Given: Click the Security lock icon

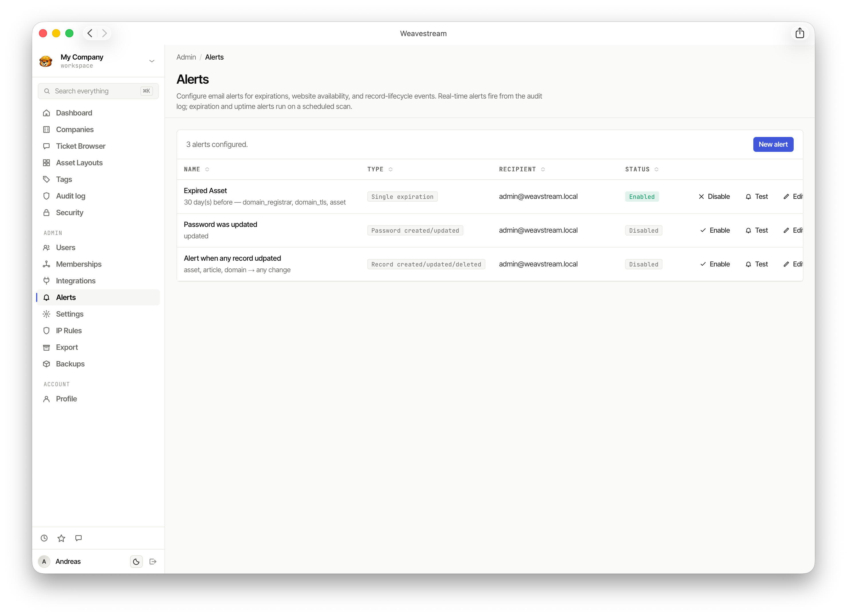Looking at the screenshot, I should tap(46, 212).
